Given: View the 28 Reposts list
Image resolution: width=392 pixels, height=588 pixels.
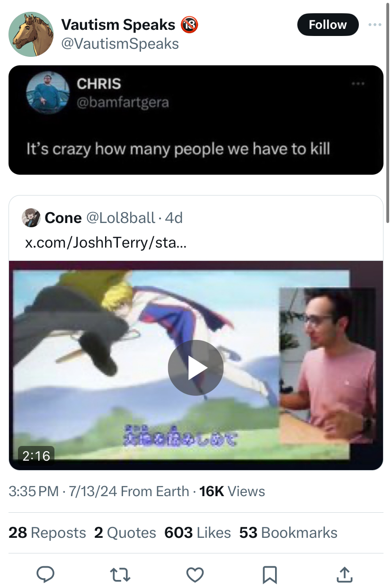Looking at the screenshot, I should pyautogui.click(x=47, y=533).
